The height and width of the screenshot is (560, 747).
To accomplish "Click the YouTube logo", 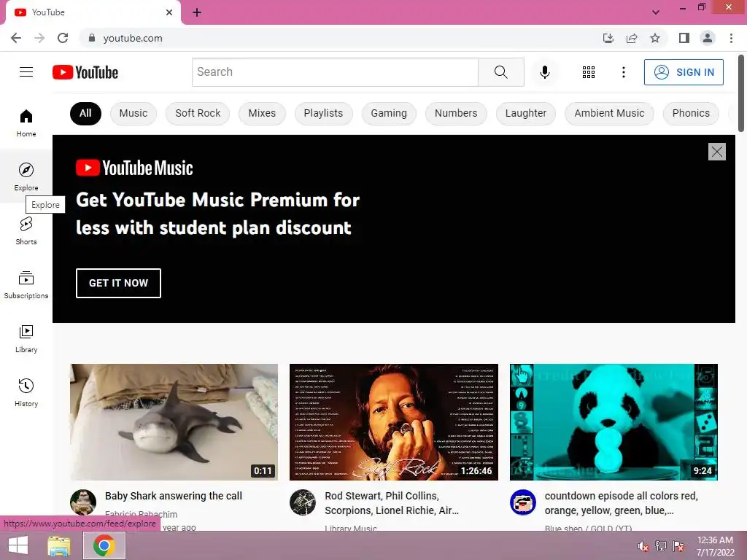I will pos(85,72).
